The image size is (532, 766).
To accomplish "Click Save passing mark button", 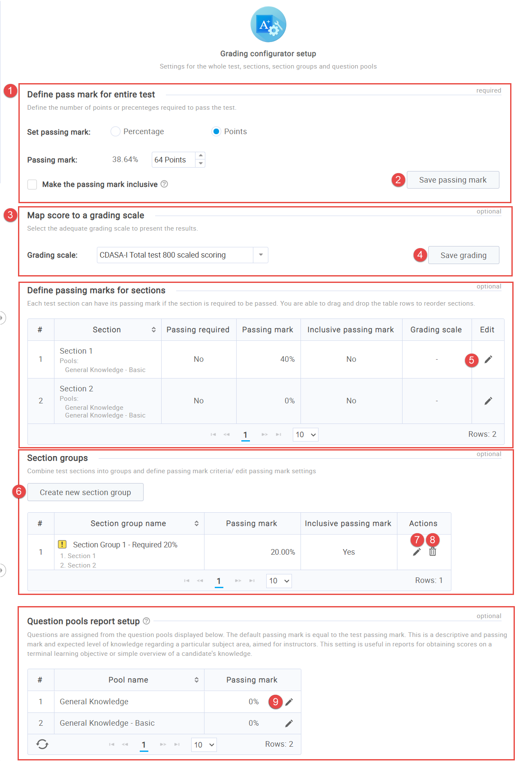I will (x=453, y=180).
